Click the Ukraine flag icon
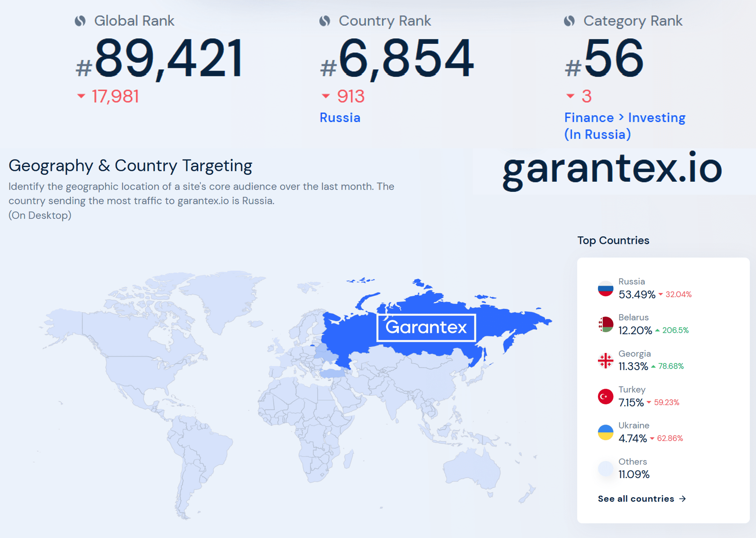Screen dimensions: 756x538 coord(606,432)
